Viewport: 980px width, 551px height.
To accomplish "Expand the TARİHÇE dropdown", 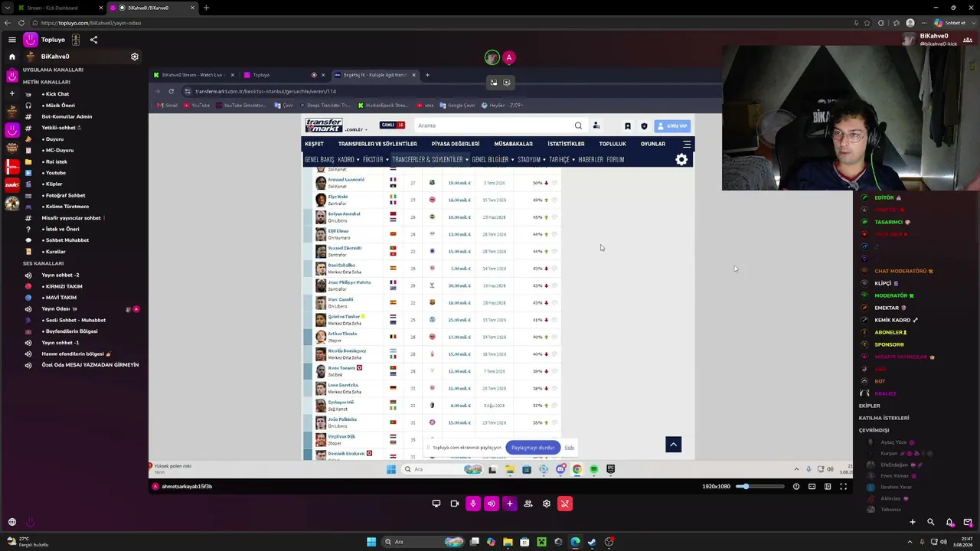I will pyautogui.click(x=561, y=159).
